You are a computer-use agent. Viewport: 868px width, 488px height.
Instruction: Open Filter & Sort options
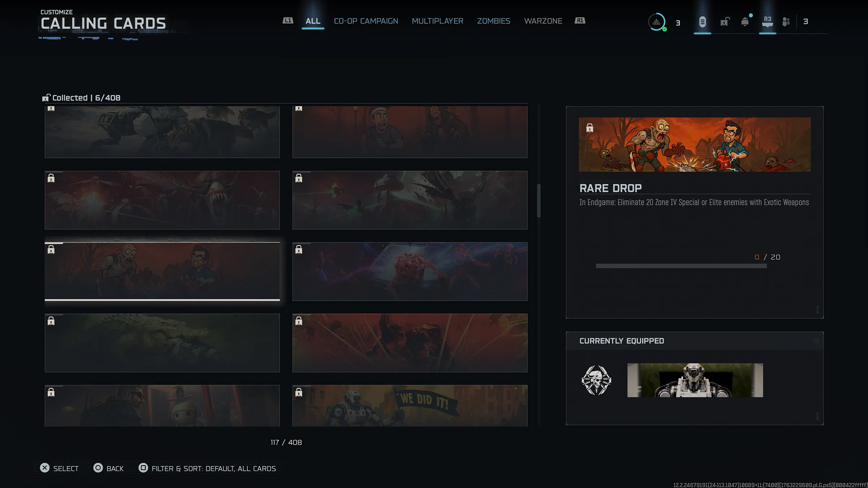pos(208,468)
